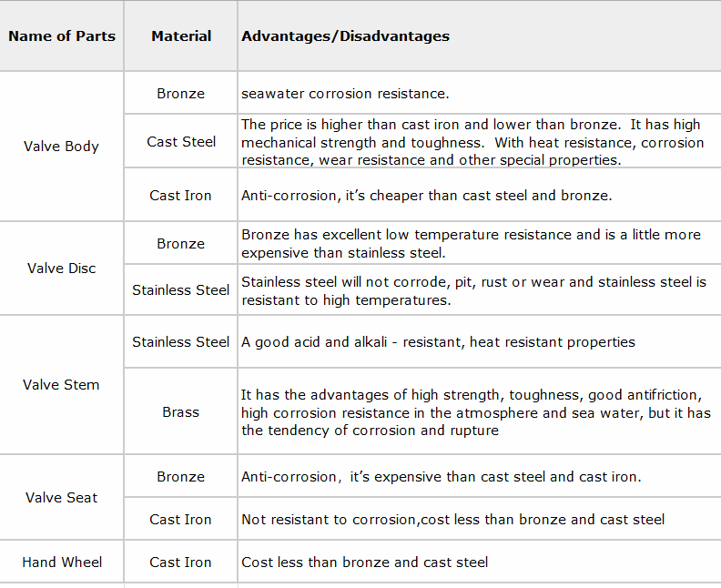Image resolution: width=721 pixels, height=588 pixels.
Task: Click the "Name of Parts" column header
Action: (62, 36)
